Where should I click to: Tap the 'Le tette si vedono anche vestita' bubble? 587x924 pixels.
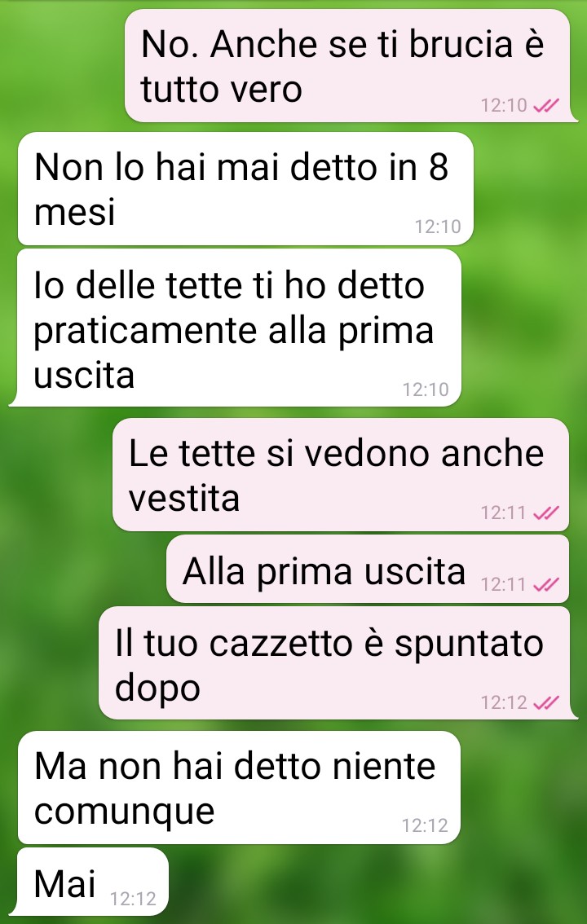341,474
